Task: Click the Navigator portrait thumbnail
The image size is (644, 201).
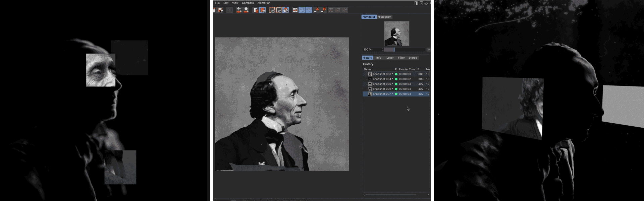Action: click(x=396, y=33)
